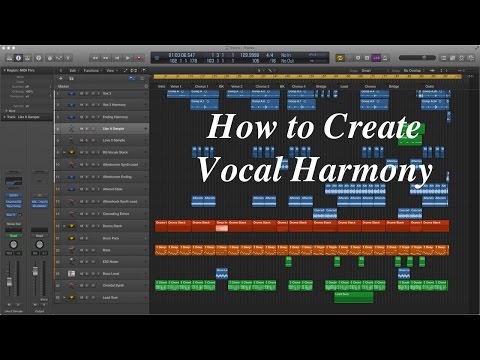Expand the More section in Region inspector
Viewport: 480px width, 360px height.
[6, 111]
